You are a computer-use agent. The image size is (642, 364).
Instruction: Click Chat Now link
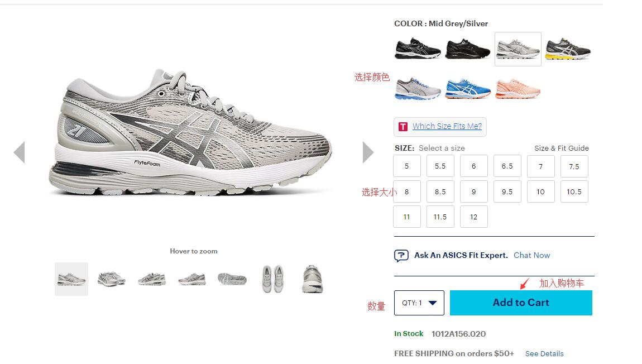tap(532, 256)
